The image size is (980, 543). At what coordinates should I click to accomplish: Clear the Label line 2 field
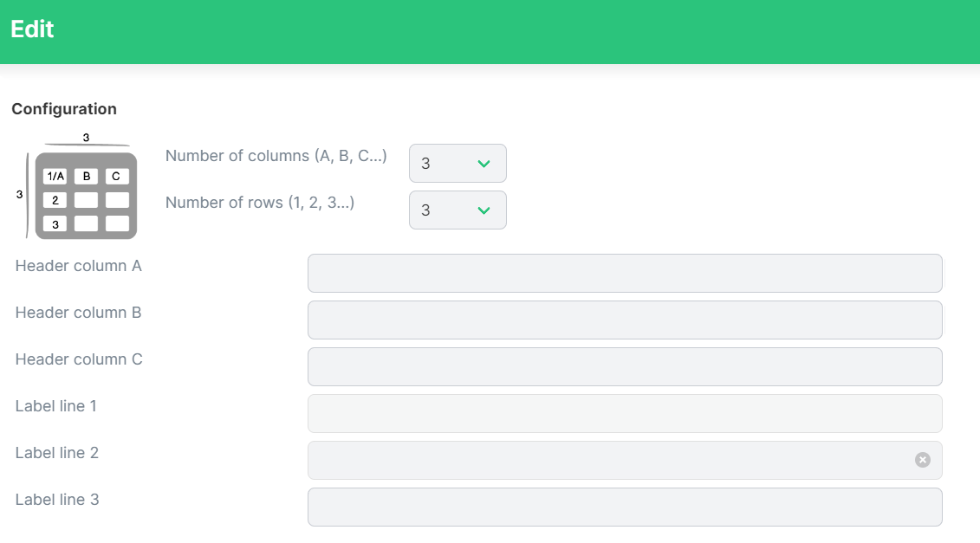pyautogui.click(x=923, y=460)
